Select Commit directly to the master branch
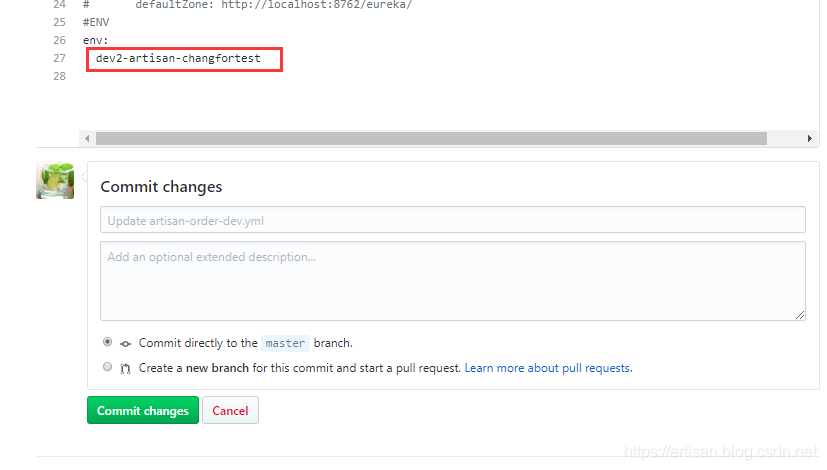 point(108,342)
